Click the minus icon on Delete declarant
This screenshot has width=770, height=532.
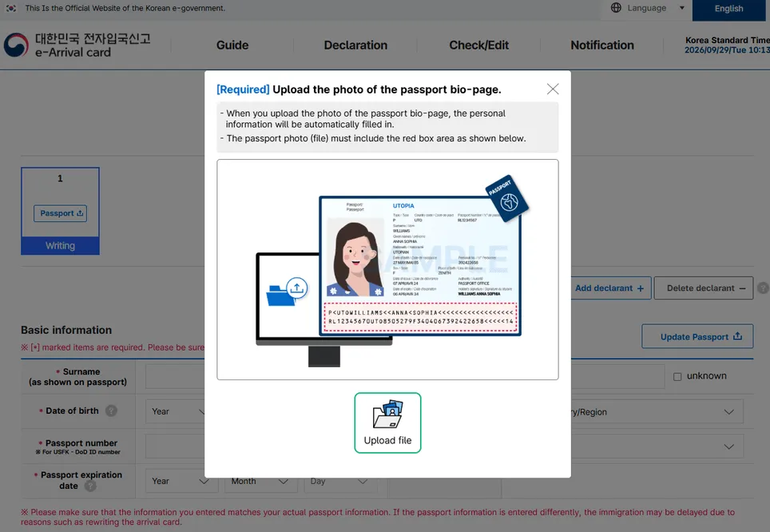click(x=742, y=288)
